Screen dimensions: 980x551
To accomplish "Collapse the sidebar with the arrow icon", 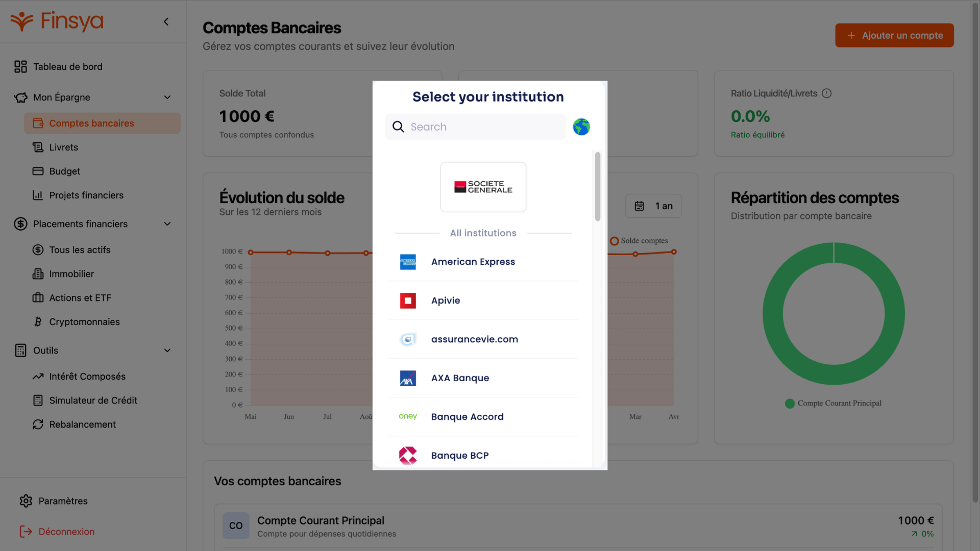I will (x=166, y=21).
